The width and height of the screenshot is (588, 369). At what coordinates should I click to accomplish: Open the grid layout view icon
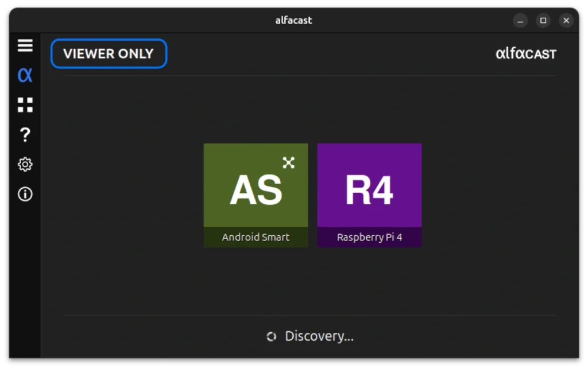pyautogui.click(x=25, y=105)
